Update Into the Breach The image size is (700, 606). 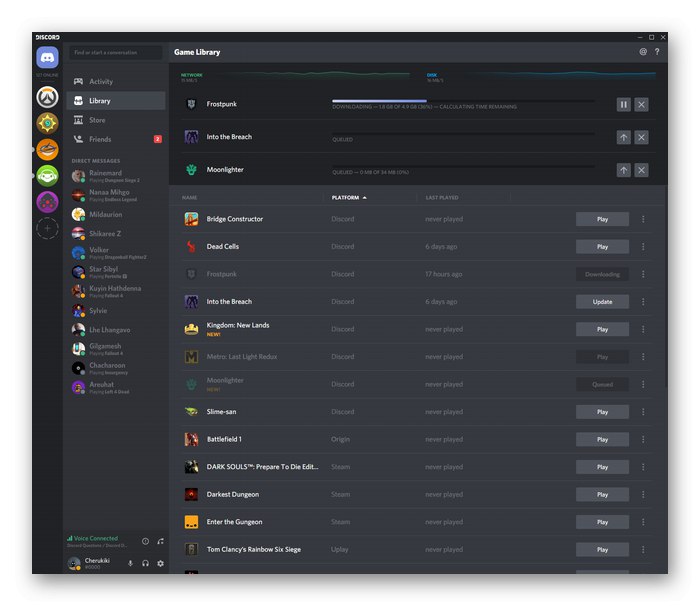(x=602, y=302)
